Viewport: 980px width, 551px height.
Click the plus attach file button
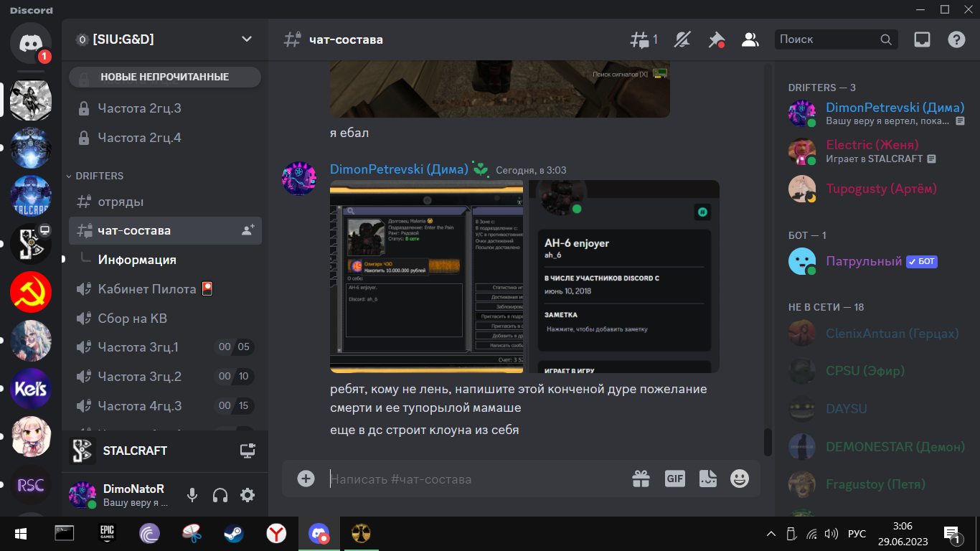coord(306,479)
